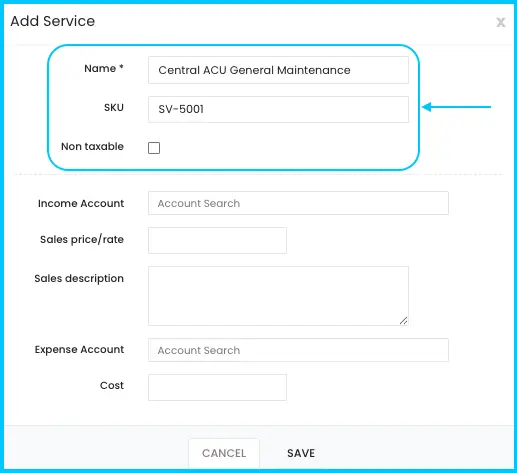Click the SKU input field

pos(278,109)
